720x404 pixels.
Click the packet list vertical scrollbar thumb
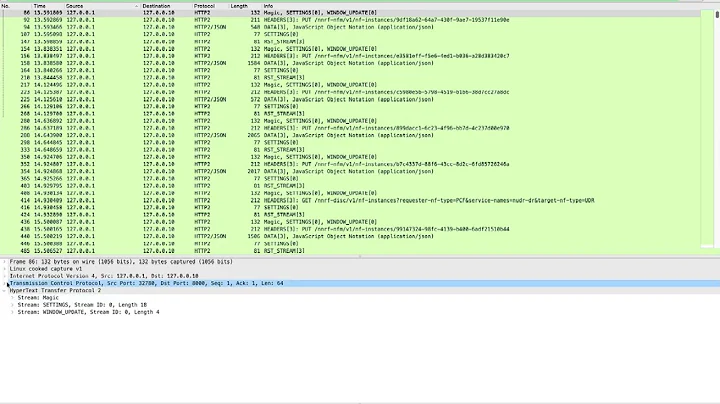717,14
